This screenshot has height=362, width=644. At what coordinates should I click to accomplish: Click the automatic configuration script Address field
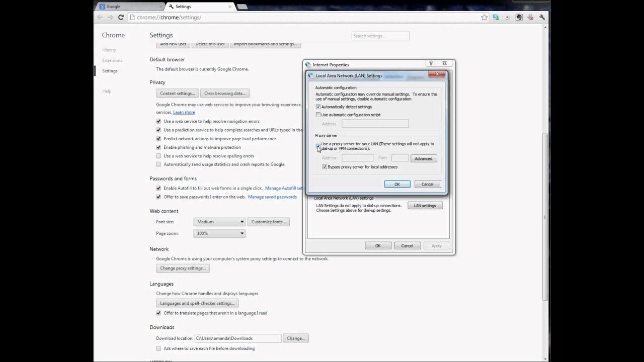[375, 124]
